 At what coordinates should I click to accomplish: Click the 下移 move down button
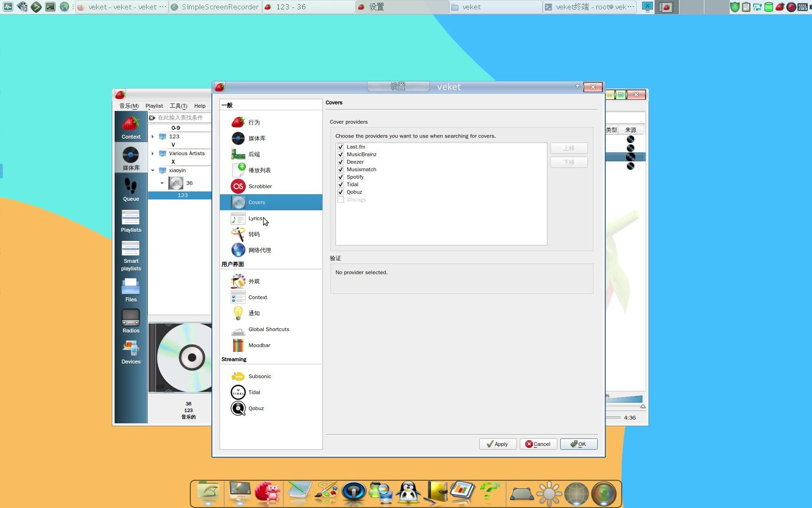point(569,162)
